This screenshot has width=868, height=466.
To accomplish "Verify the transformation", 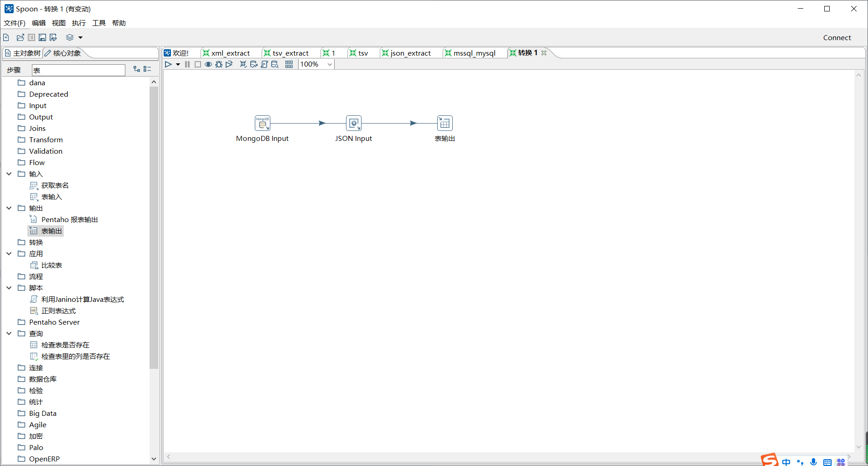I will pos(243,64).
